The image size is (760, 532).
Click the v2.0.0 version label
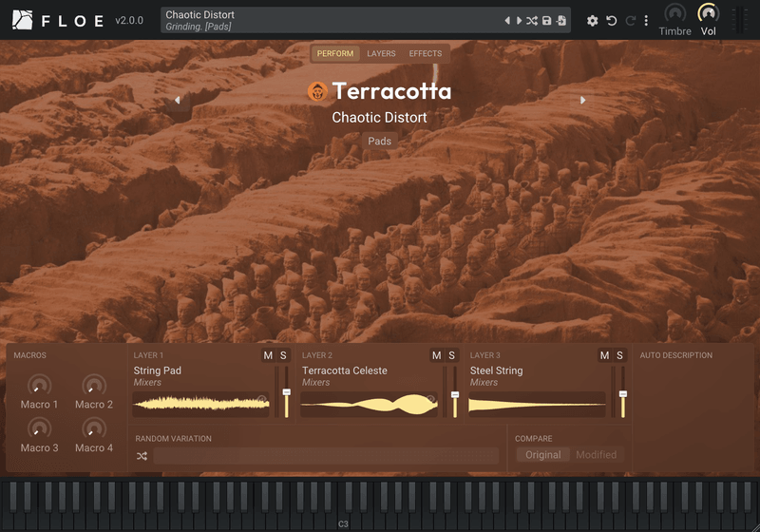(x=129, y=20)
